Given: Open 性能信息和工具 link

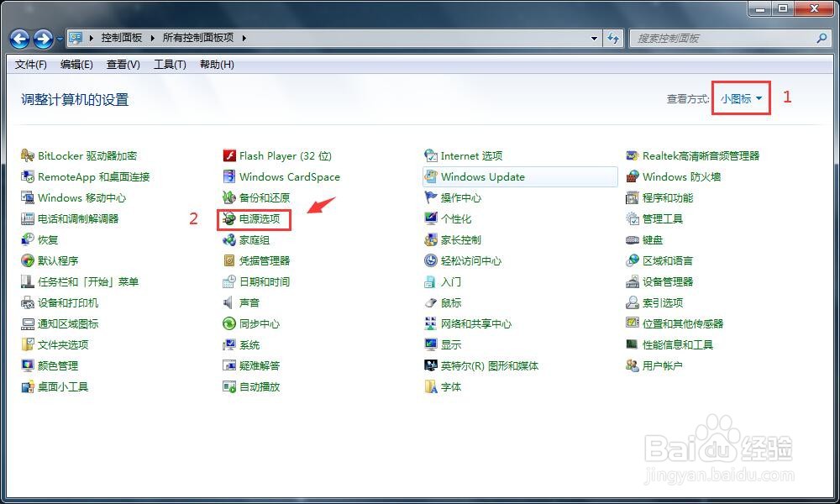Looking at the screenshot, I should pos(678,344).
